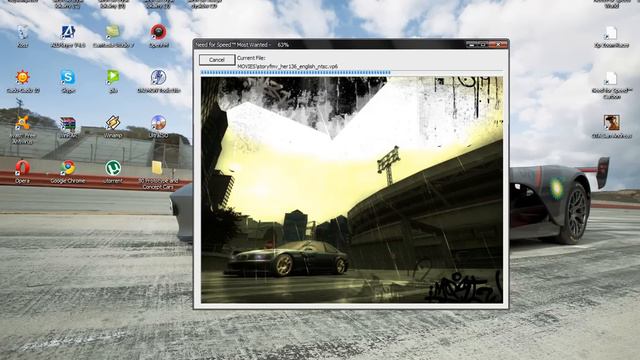
Task: Open the Opera browser shortcut
Action: (22, 171)
